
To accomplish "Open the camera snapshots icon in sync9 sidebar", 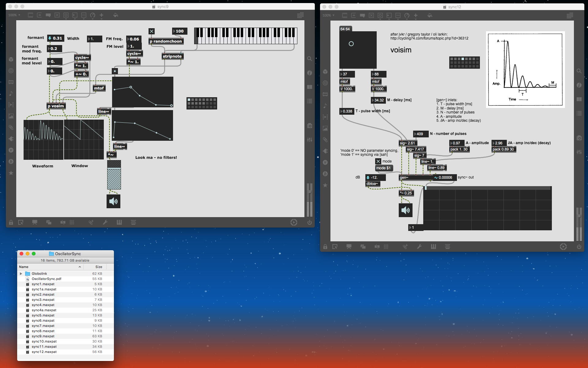I will point(310,126).
